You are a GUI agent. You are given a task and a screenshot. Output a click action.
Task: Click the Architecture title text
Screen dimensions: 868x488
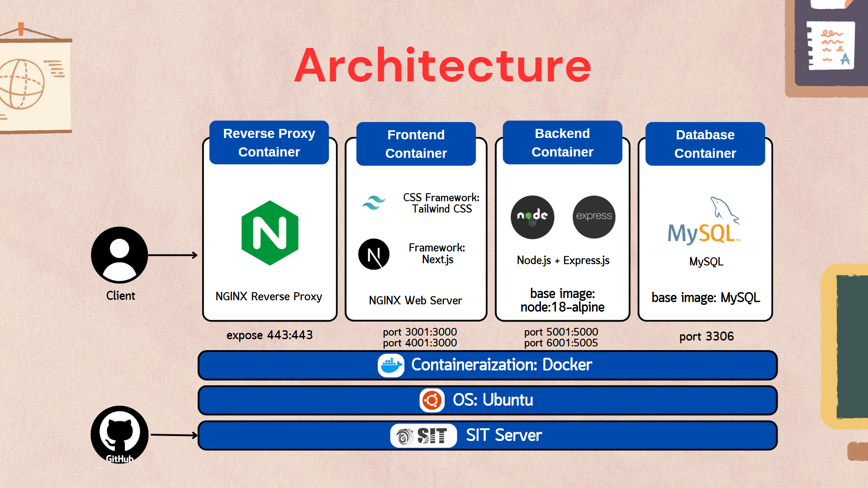pos(443,66)
